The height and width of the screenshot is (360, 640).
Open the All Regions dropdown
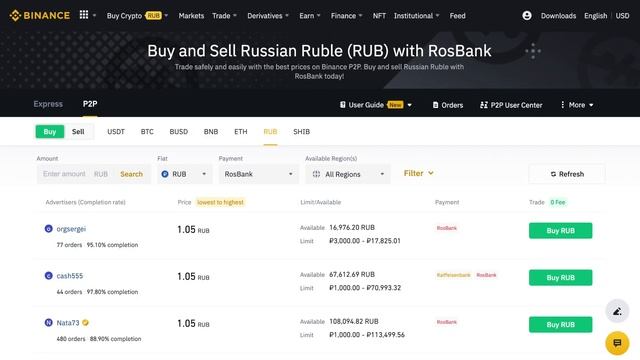(348, 174)
